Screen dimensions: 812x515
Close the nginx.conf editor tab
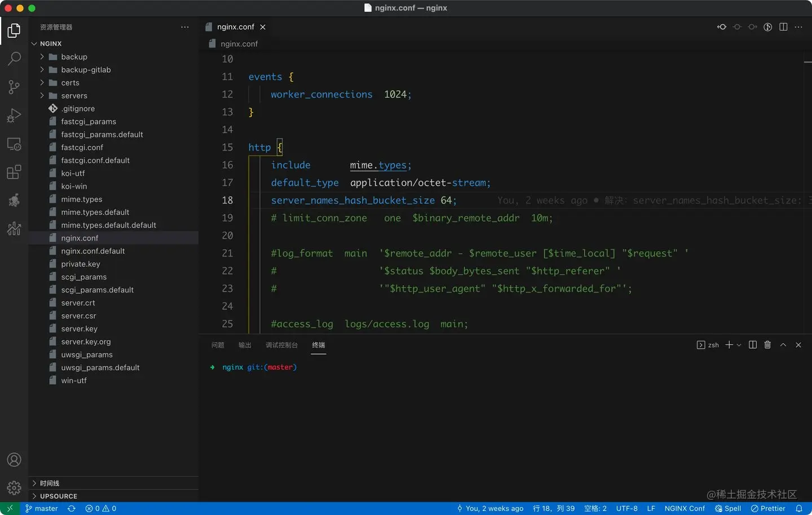coord(263,27)
